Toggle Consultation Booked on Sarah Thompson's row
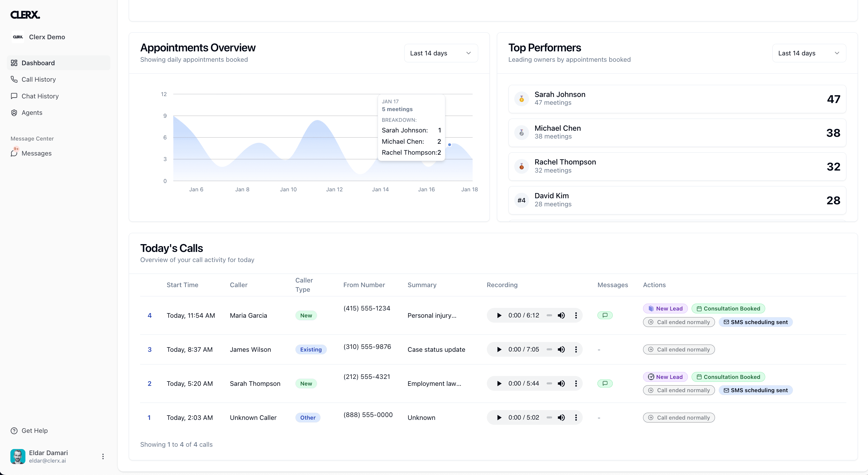This screenshot has height=475, width=868. [728, 377]
